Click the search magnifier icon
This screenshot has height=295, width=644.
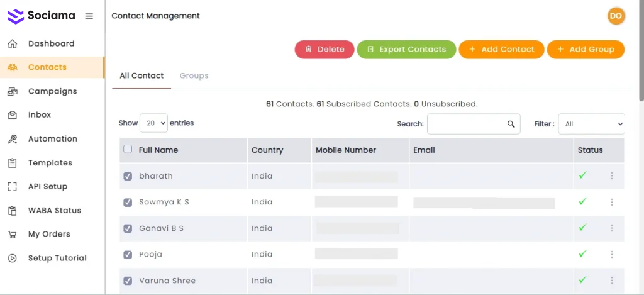(x=511, y=124)
